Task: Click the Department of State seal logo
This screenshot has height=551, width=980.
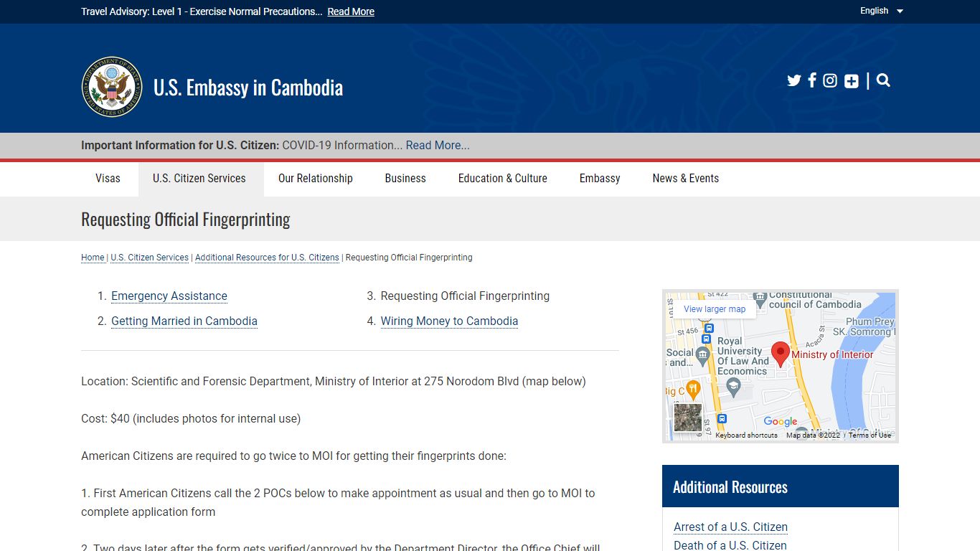Action: coord(112,87)
